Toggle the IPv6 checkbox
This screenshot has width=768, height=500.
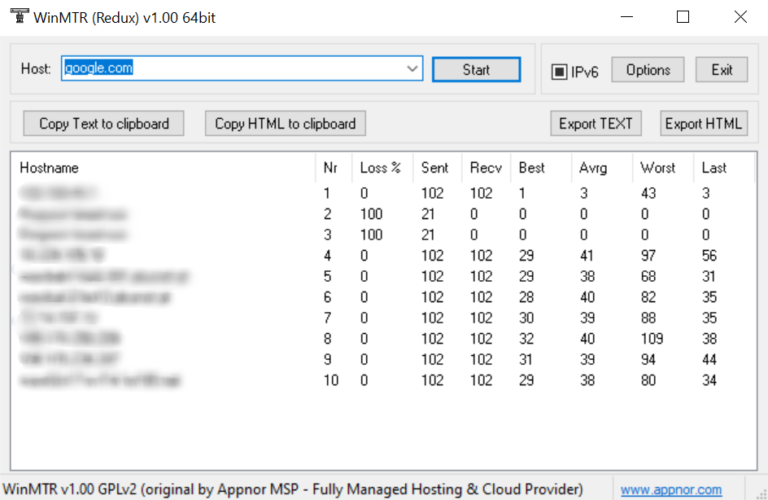[560, 71]
